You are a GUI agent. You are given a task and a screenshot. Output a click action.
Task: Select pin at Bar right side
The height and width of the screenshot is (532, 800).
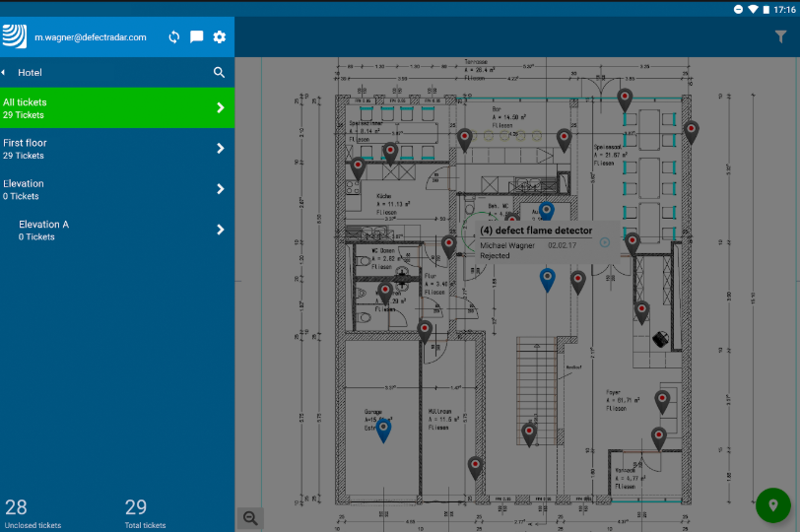[x=564, y=141]
